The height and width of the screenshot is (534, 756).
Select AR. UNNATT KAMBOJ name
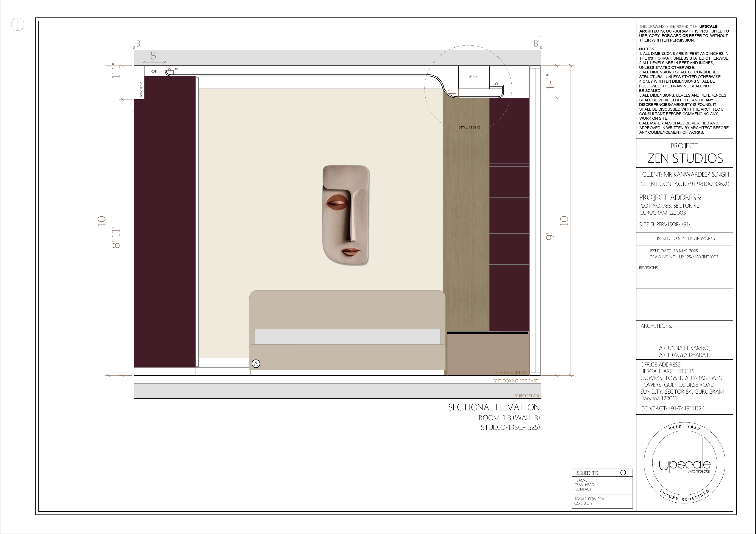click(x=685, y=348)
